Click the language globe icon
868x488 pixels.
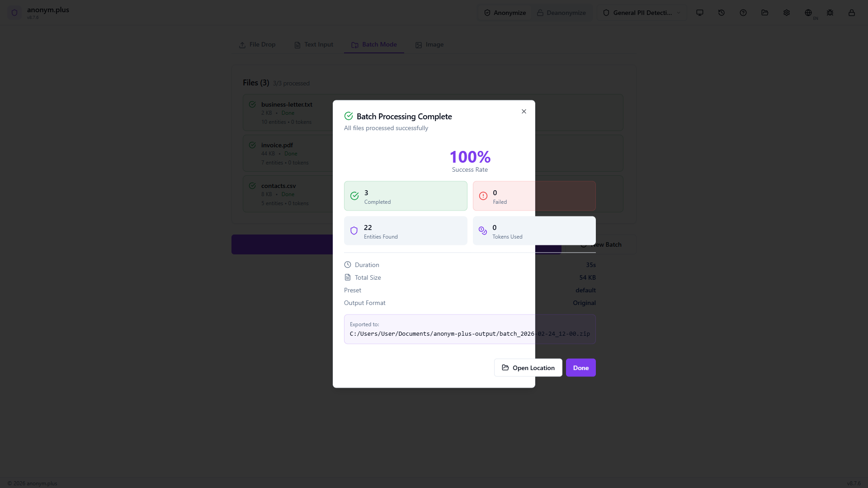click(808, 12)
